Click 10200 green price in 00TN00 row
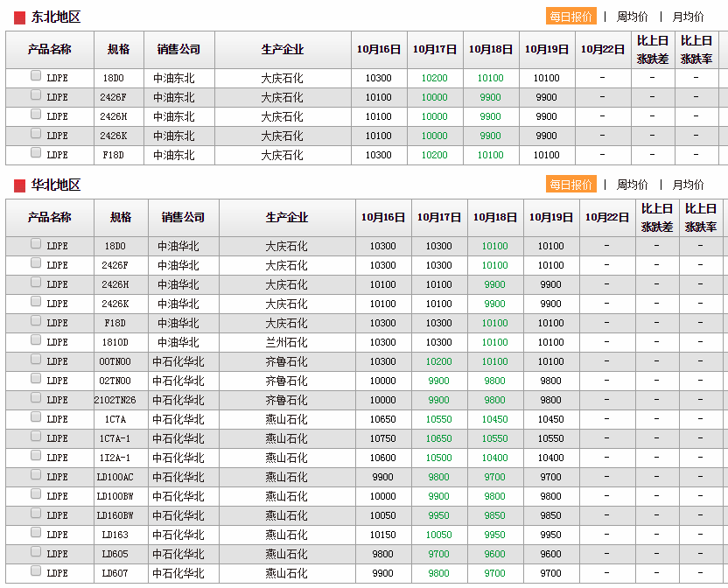Screen dimensions: 728x588 438,361
